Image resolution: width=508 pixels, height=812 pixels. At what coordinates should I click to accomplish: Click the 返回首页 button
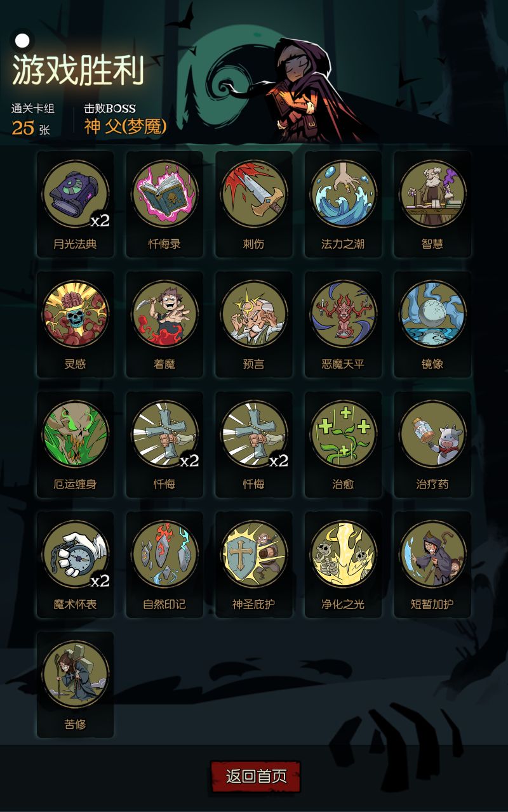point(255,776)
